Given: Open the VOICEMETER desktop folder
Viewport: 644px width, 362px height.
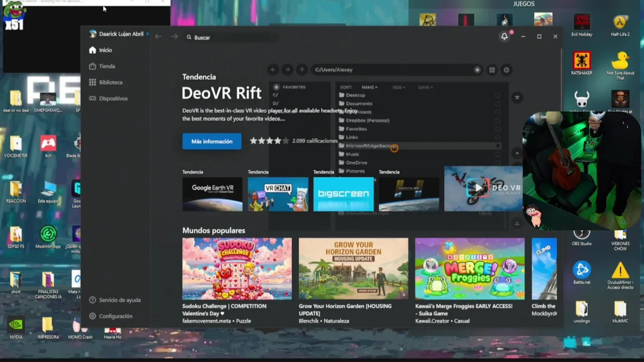Looking at the screenshot, I should click(x=16, y=147).
